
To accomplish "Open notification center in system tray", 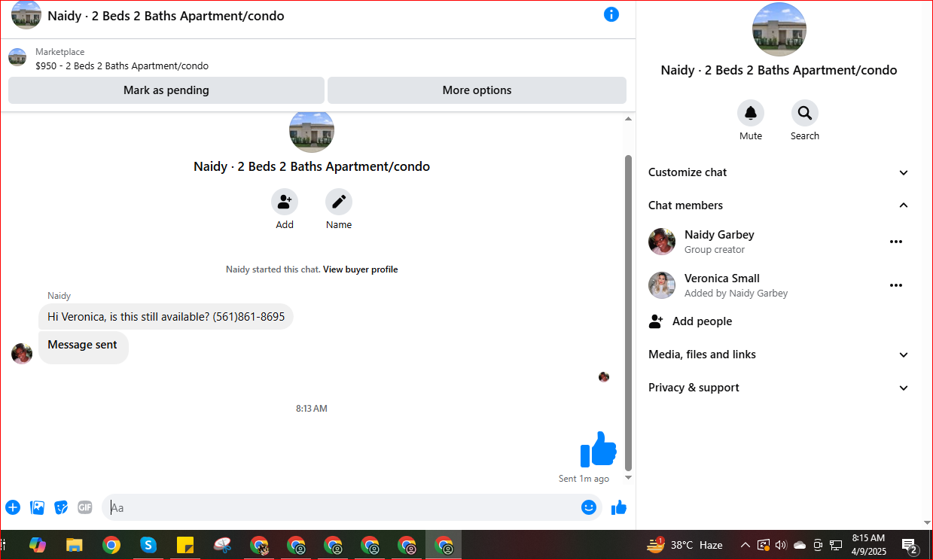I will click(x=910, y=546).
